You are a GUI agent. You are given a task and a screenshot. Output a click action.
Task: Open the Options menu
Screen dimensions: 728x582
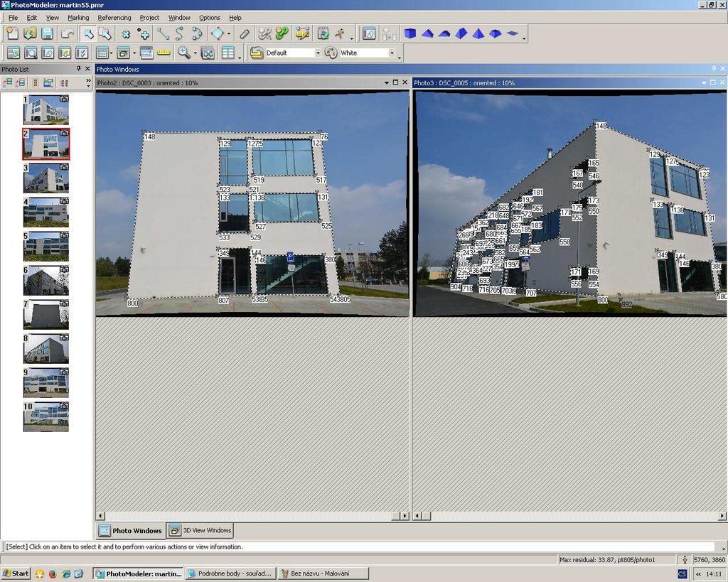210,18
